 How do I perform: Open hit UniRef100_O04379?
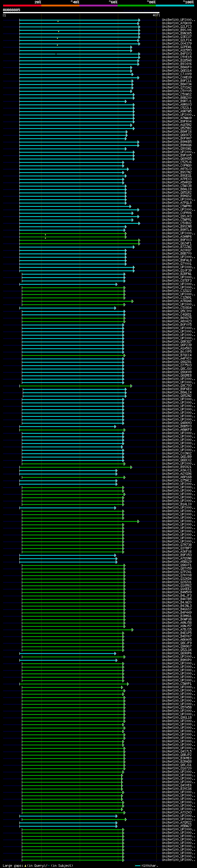tap(177, 43)
